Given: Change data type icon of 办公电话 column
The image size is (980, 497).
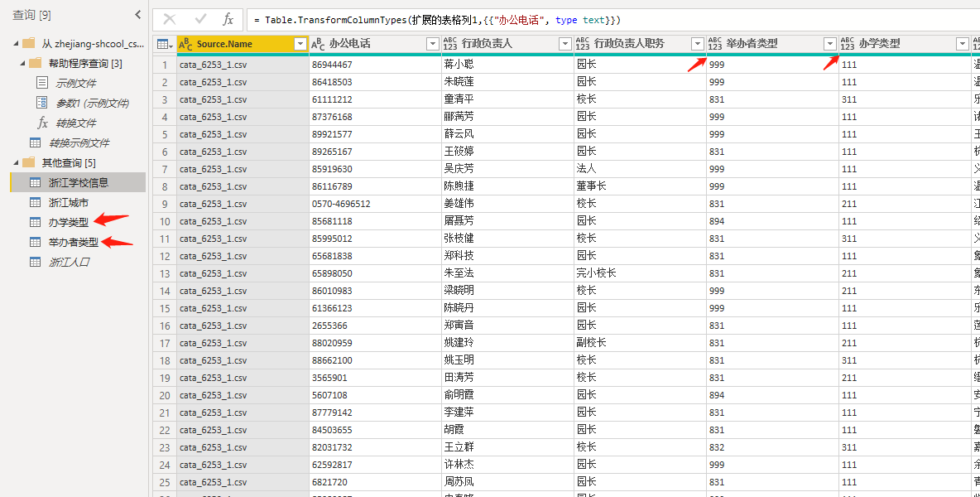Looking at the screenshot, I should pyautogui.click(x=319, y=44).
